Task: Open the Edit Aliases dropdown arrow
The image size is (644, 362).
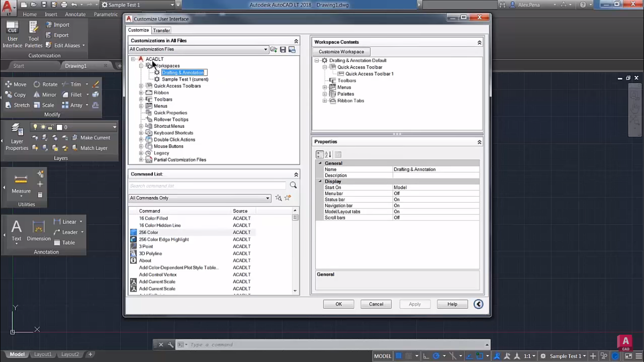Action: (x=83, y=46)
